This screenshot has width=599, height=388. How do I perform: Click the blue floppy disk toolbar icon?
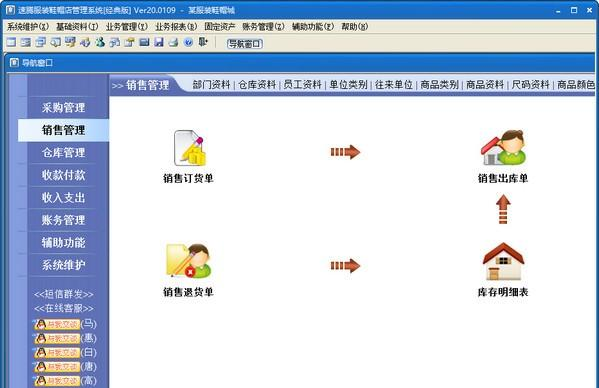click(159, 42)
